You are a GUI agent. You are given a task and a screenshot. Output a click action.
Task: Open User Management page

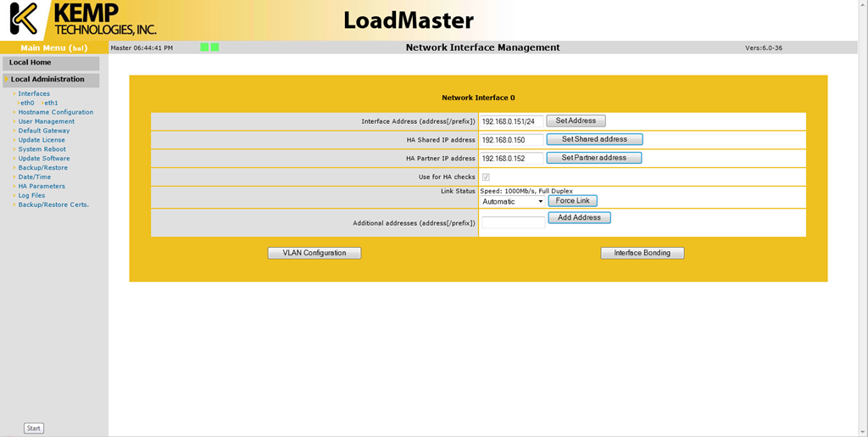46,121
